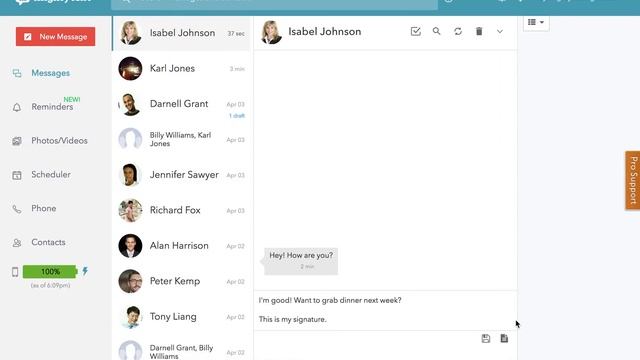Click the phone device battery icon

(x=15, y=272)
